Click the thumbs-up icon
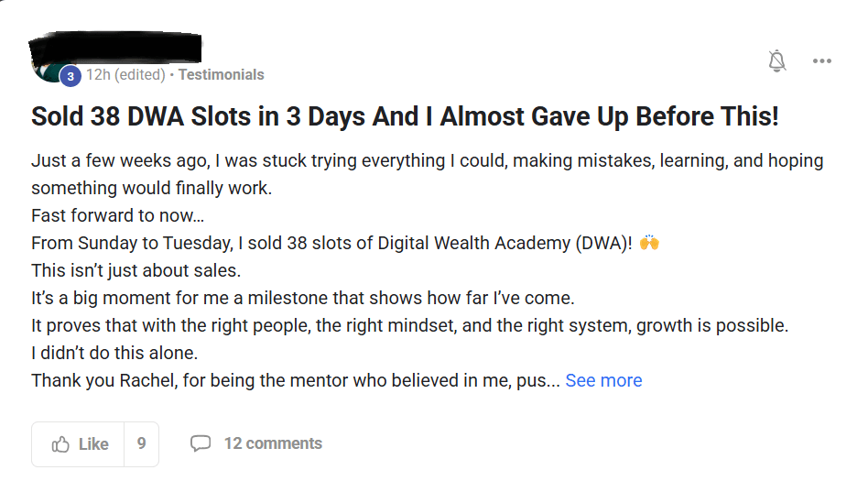This screenshot has width=868, height=481. [x=60, y=443]
